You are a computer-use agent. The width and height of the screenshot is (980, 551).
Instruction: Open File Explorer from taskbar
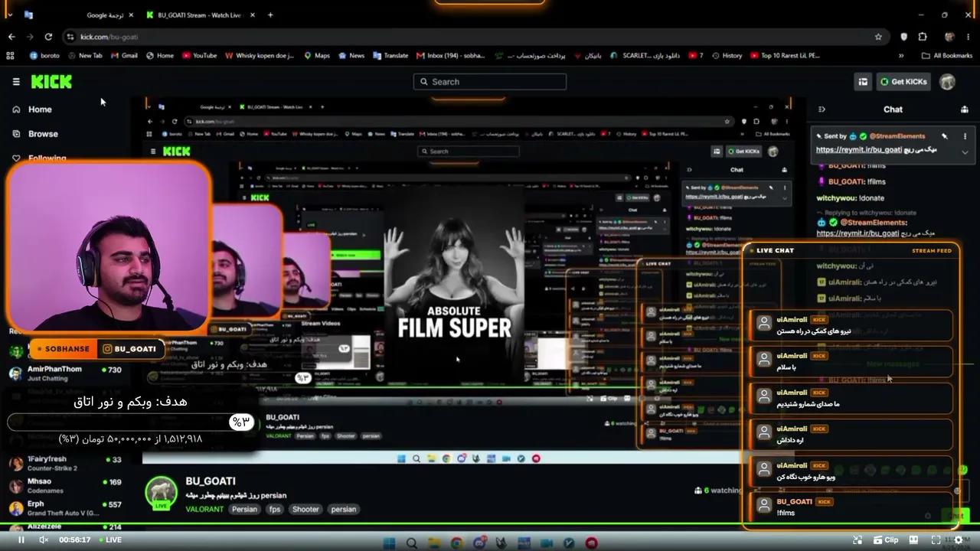(434, 543)
